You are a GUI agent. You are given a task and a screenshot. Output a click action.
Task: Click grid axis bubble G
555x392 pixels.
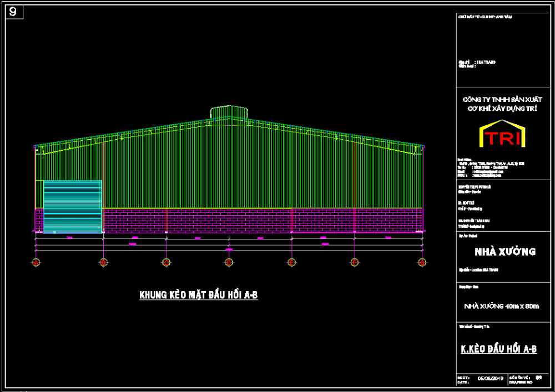[x=422, y=262]
